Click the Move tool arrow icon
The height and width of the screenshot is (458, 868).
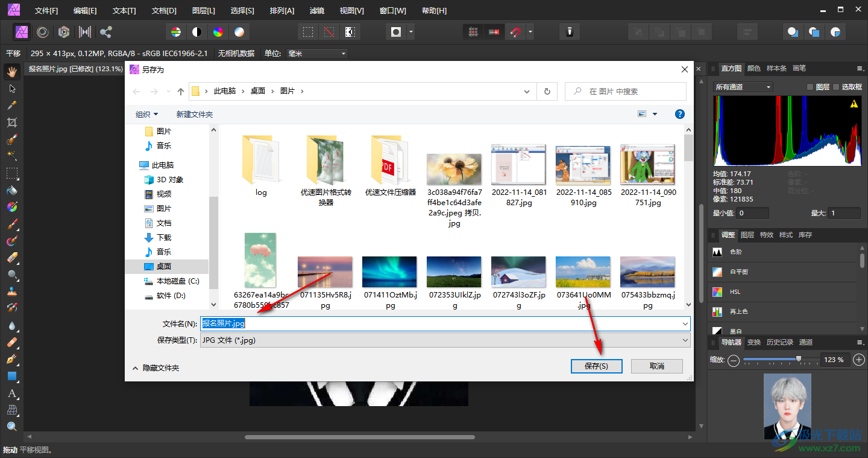click(11, 89)
